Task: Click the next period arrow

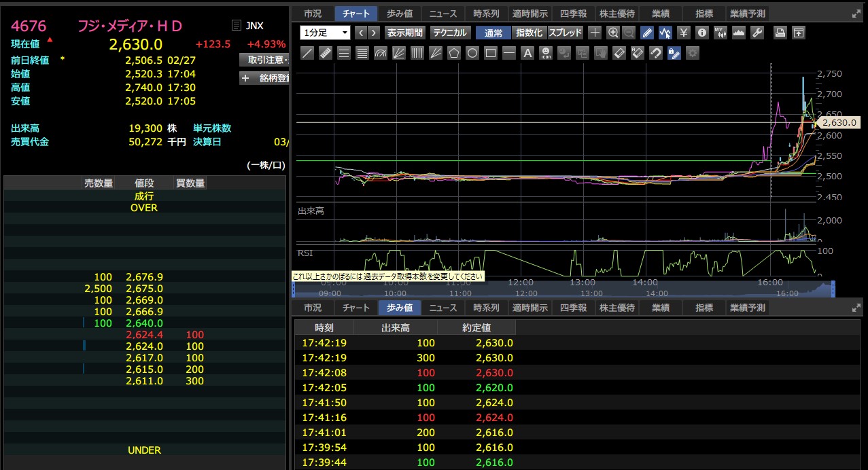Action: coord(375,33)
